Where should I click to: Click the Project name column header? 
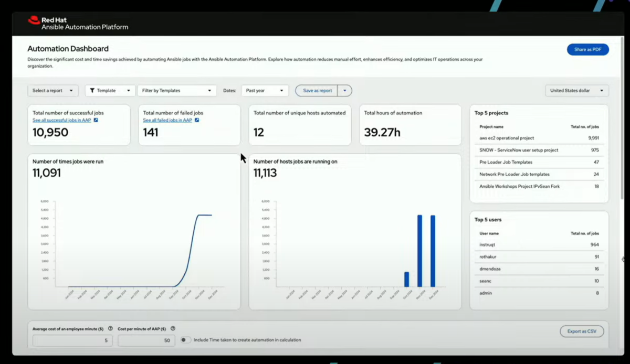pos(491,126)
